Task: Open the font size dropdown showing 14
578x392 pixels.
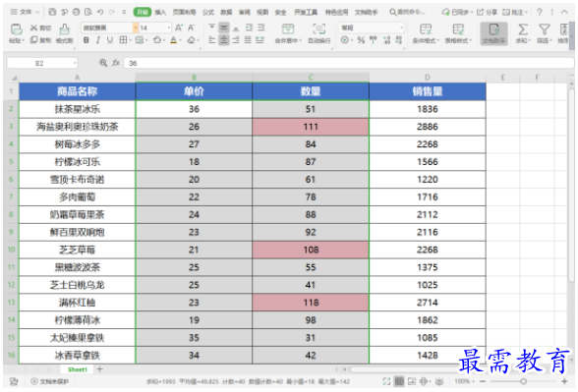Action: coord(169,28)
